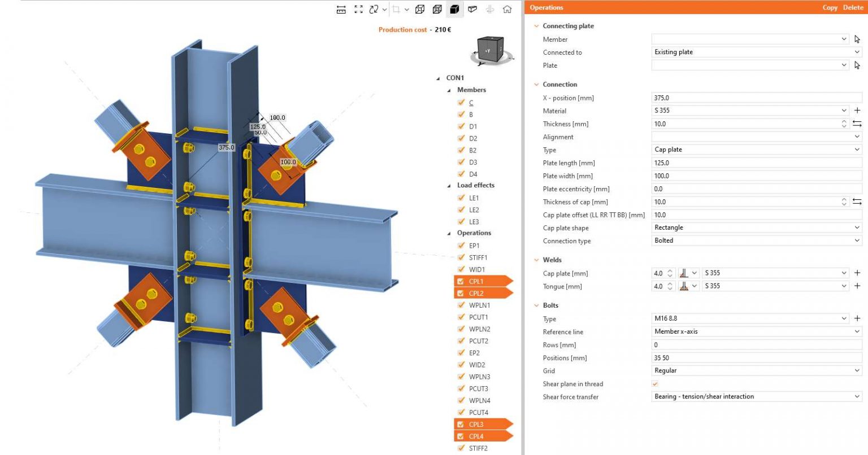Click the home view icon

coord(507,9)
